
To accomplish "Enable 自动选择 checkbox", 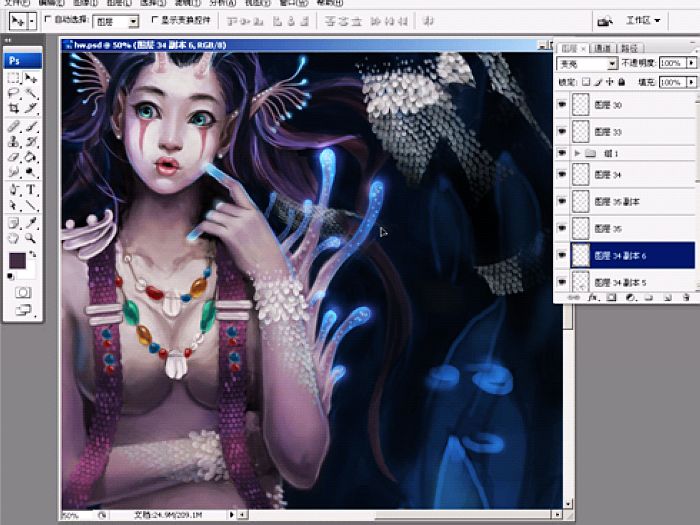I will (x=48, y=20).
